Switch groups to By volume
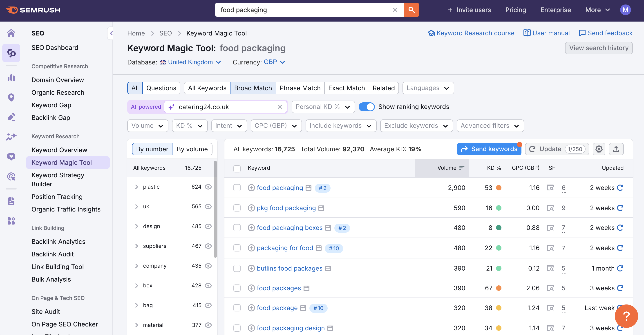Image resolution: width=644 pixels, height=335 pixels. click(192, 149)
